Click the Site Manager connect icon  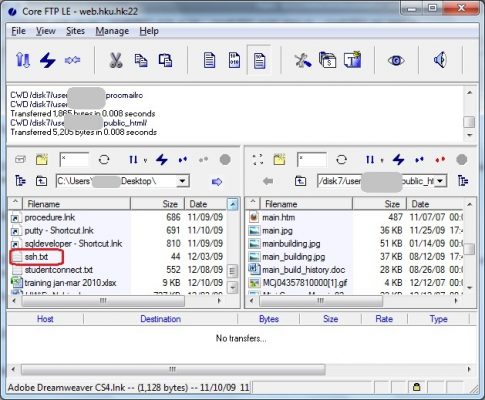[23, 60]
